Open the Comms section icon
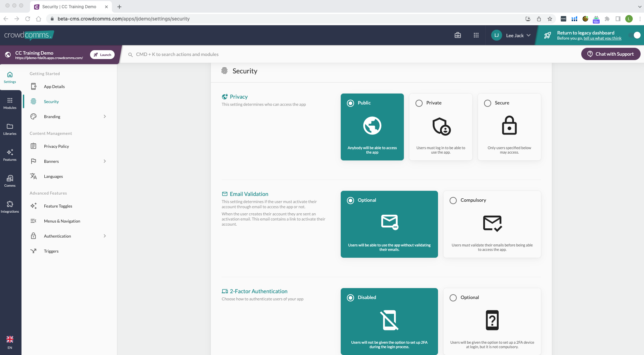644x355 pixels. pos(10,181)
